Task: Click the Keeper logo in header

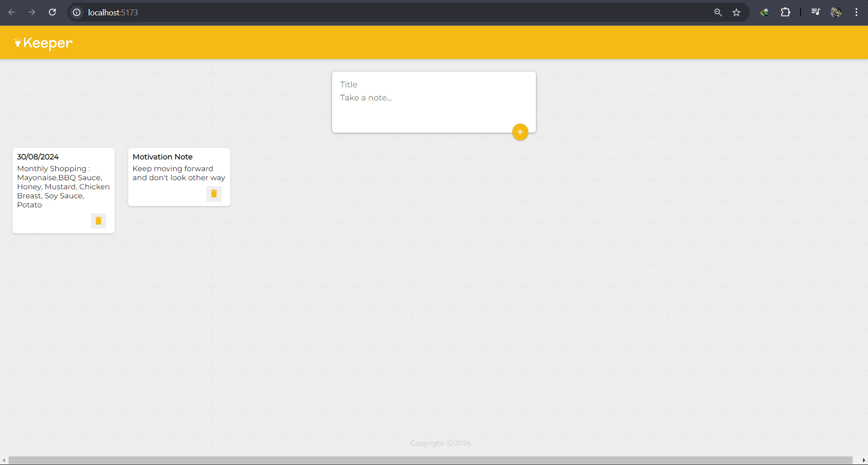Action: 43,43
